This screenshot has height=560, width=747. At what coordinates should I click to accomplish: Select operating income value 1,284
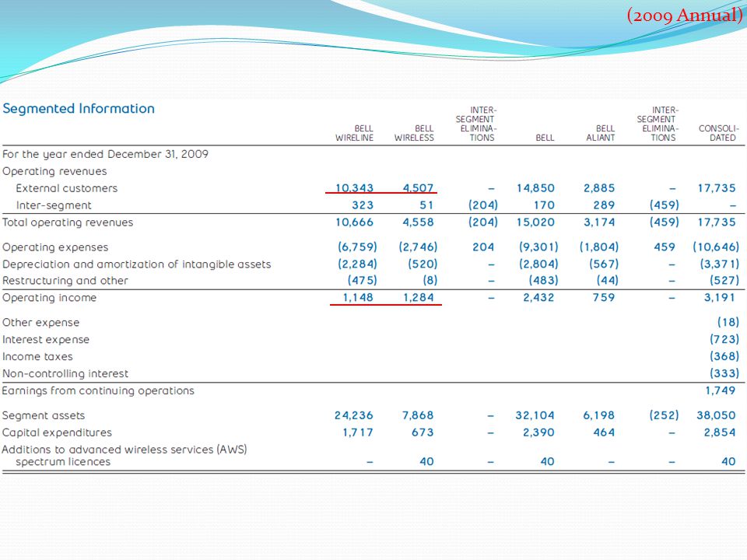tap(419, 298)
